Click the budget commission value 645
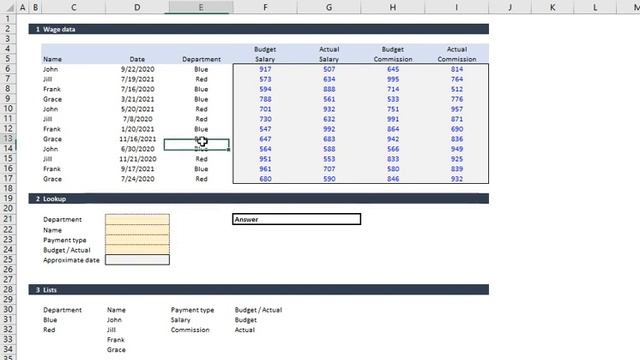The height and width of the screenshot is (360, 640). [x=393, y=69]
